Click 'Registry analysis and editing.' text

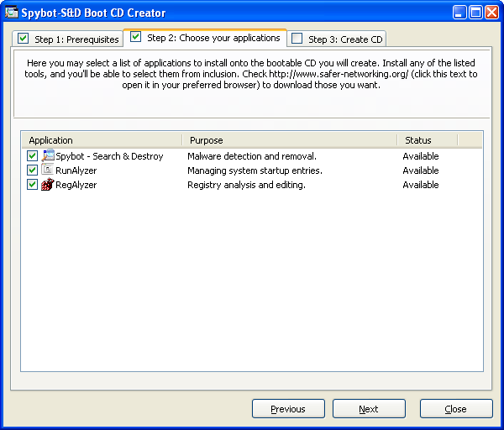(246, 185)
